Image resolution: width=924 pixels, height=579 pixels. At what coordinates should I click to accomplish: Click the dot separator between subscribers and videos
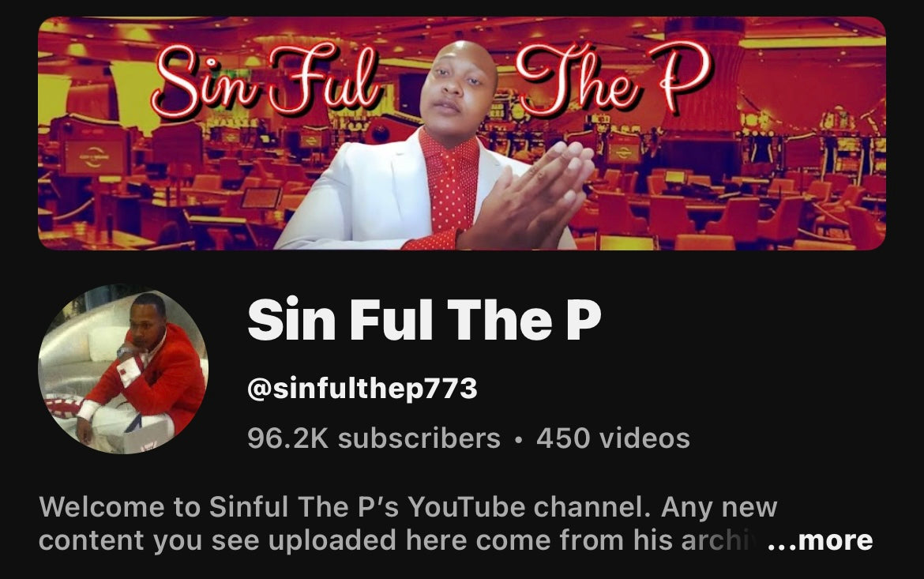(x=518, y=439)
